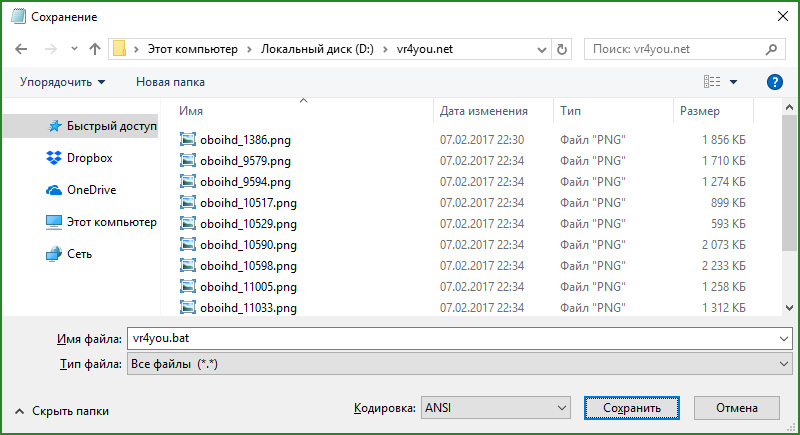The width and height of the screenshot is (800, 435).
Task: Open Dropbox in the sidebar
Action: tap(89, 158)
